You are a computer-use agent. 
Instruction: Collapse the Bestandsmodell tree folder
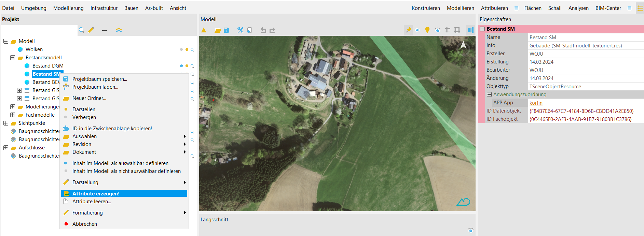pyautogui.click(x=13, y=58)
